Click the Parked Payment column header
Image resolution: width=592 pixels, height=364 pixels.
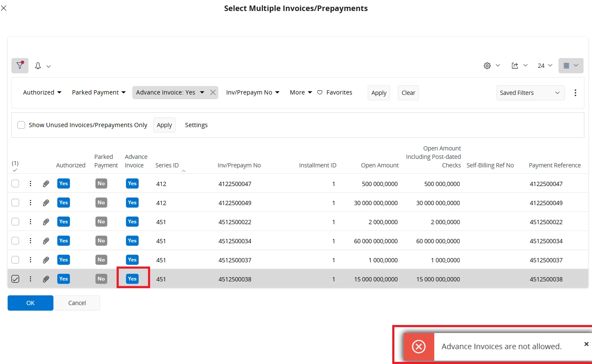pyautogui.click(x=106, y=161)
